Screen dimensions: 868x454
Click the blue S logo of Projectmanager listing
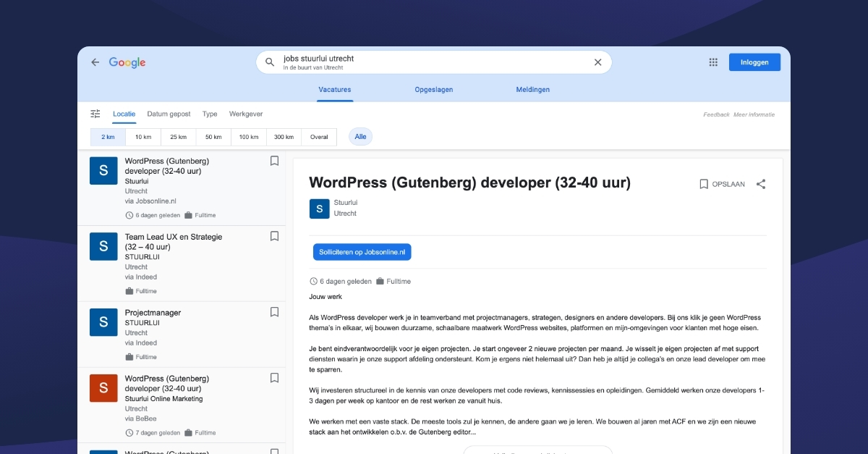(103, 322)
